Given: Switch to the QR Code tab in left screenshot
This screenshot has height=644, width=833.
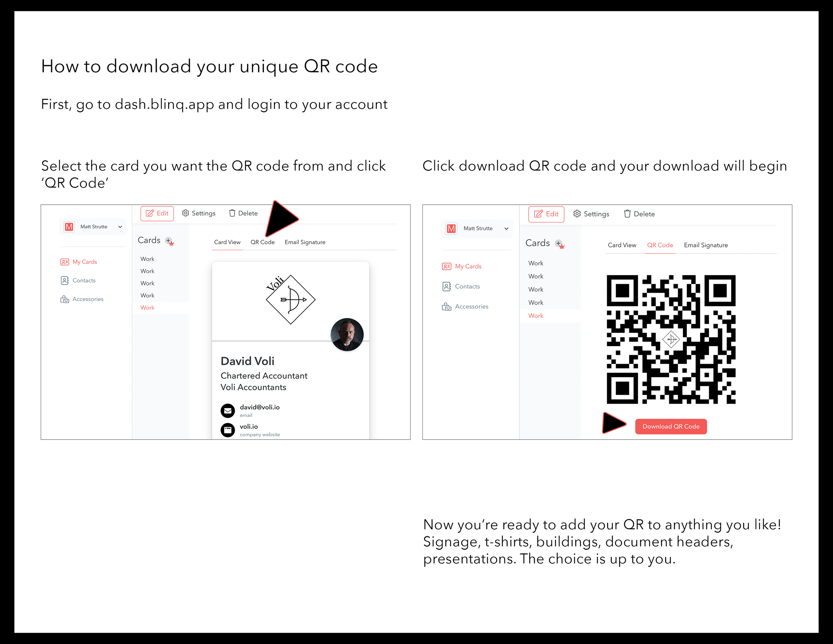Looking at the screenshot, I should pyautogui.click(x=263, y=242).
